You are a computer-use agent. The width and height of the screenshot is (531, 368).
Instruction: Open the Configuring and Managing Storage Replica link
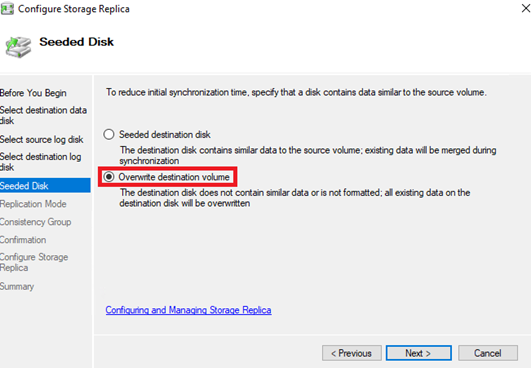(x=188, y=310)
